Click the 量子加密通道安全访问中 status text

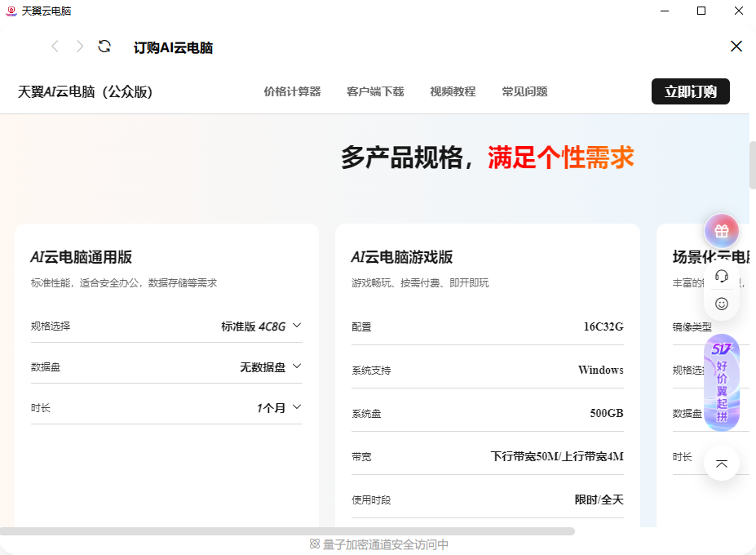point(385,544)
